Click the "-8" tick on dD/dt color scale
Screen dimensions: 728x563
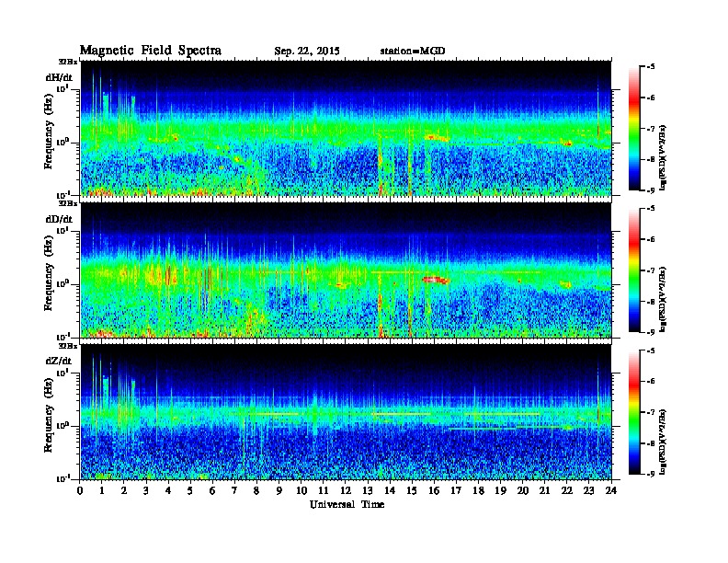tap(651, 301)
